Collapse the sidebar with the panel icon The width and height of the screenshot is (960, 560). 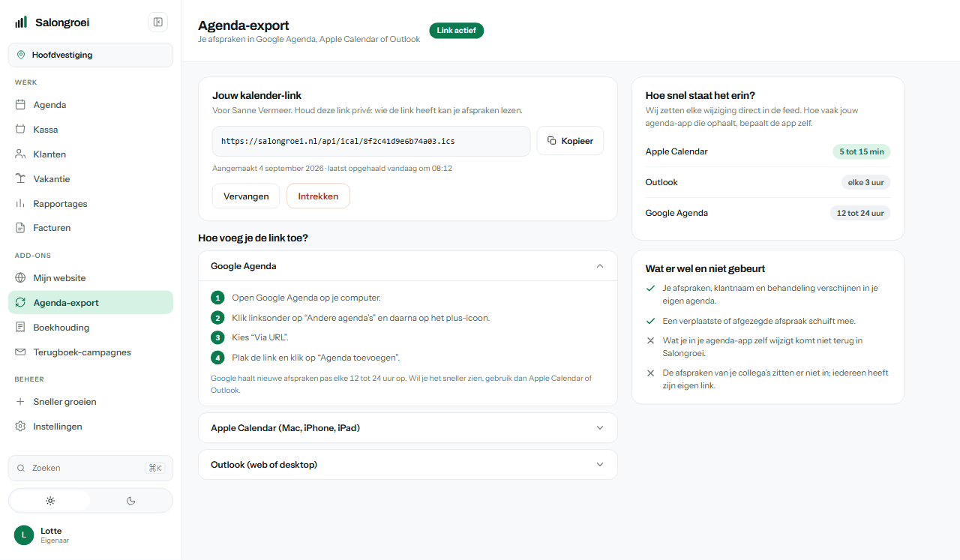pyautogui.click(x=158, y=22)
